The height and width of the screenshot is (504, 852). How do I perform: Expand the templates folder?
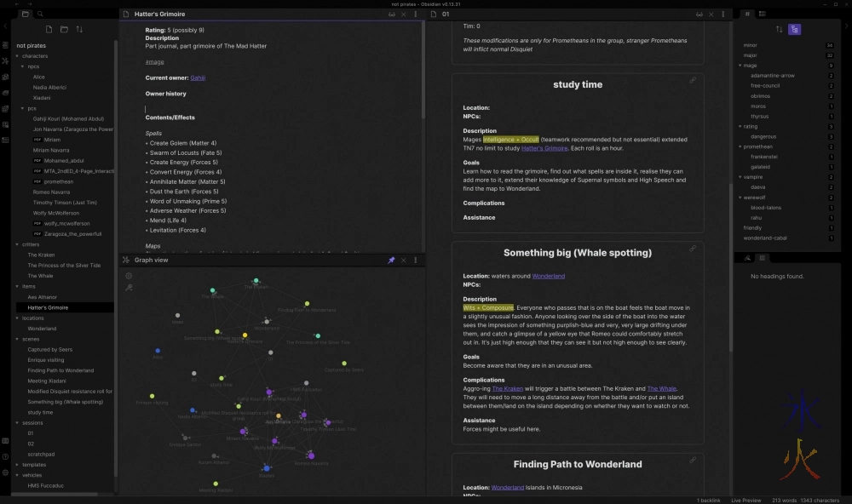17,465
